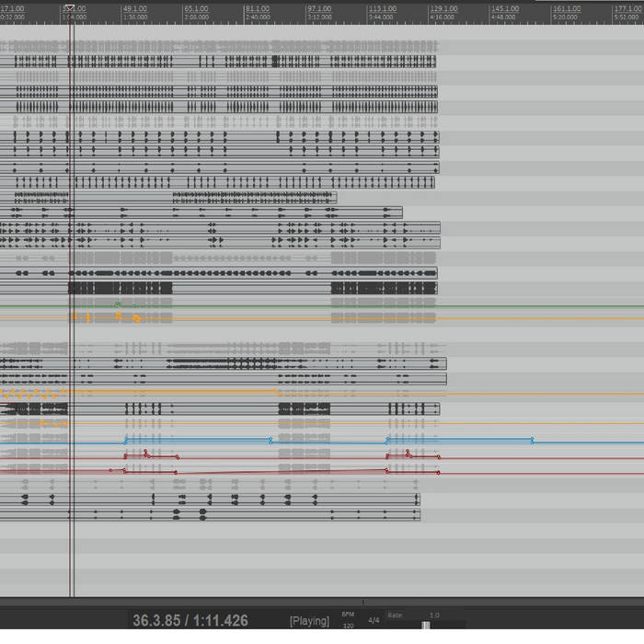Screen dimensions: 644x644
Task: Select the dark waveform clip beside the playhead
Action: click(121, 288)
